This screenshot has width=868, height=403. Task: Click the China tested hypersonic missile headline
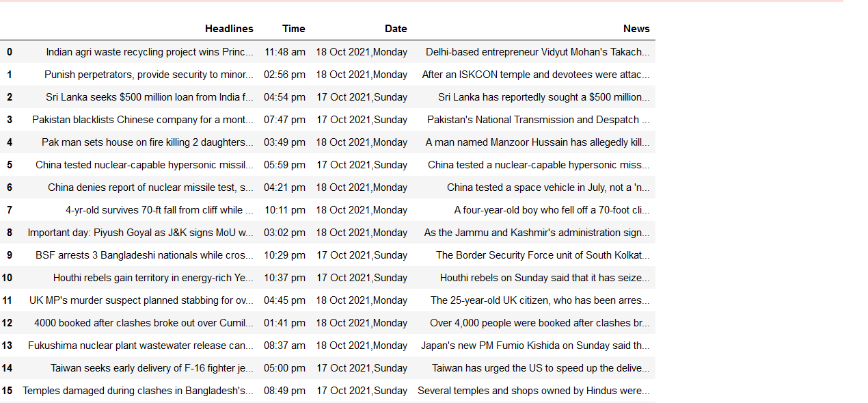coord(144,165)
